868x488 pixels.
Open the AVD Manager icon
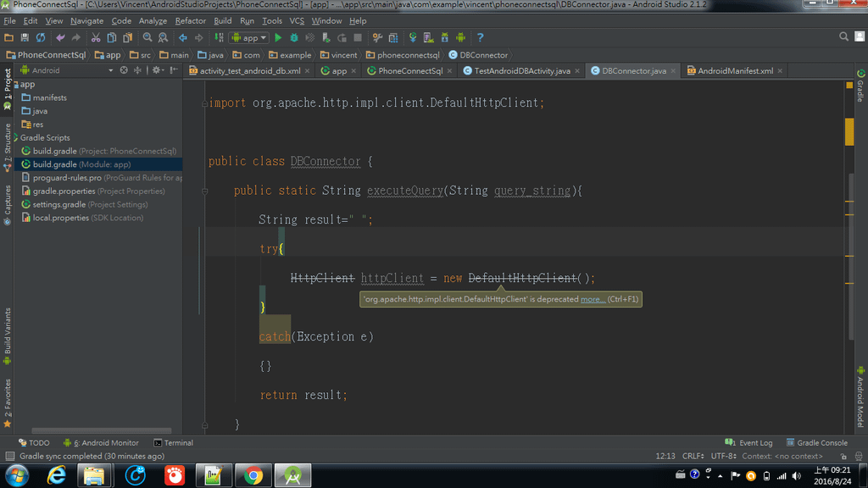click(x=428, y=37)
